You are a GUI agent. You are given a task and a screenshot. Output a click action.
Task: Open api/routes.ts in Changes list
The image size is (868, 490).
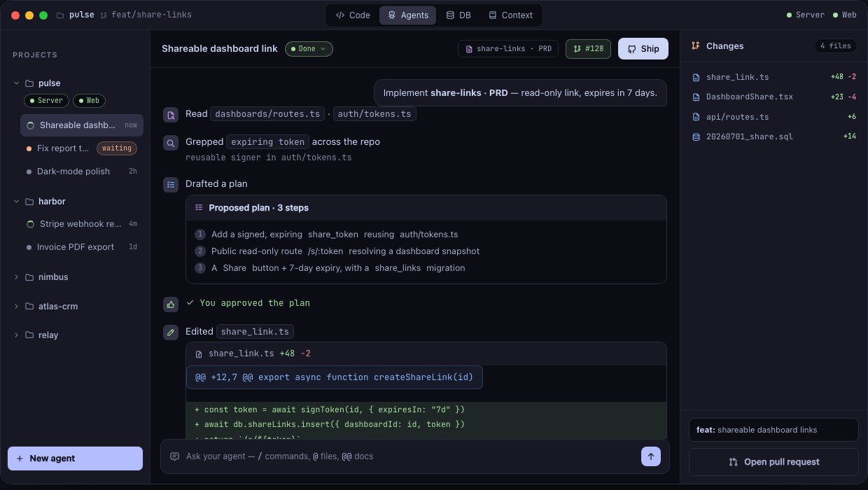(773, 117)
